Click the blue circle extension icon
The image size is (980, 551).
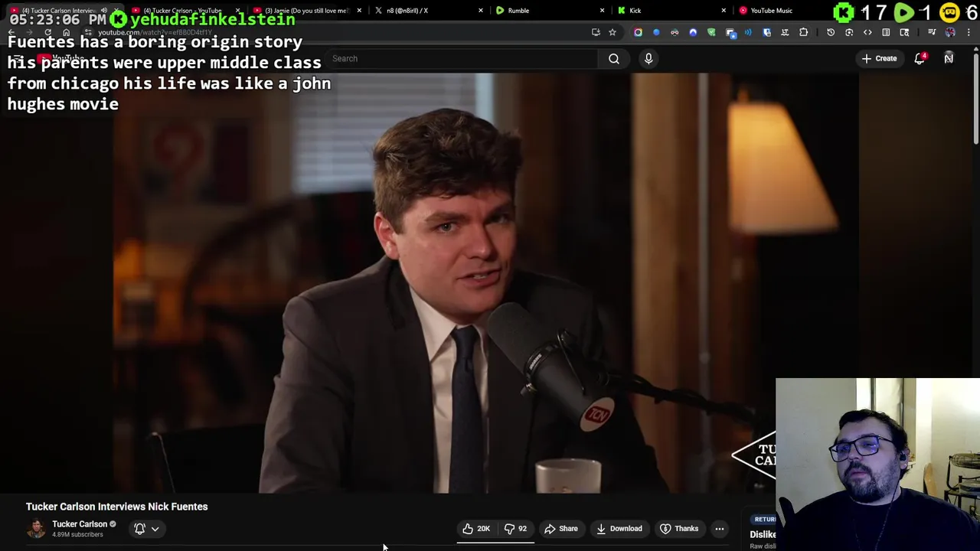(656, 32)
